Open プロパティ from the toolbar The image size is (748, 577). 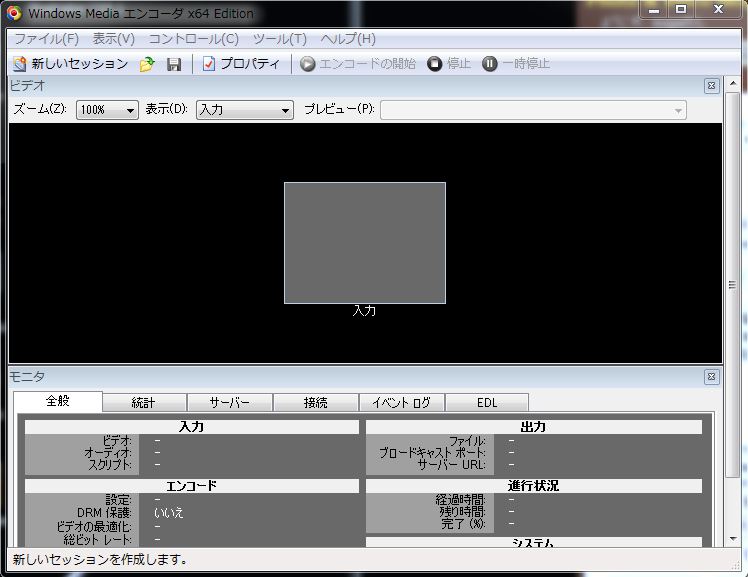241,63
